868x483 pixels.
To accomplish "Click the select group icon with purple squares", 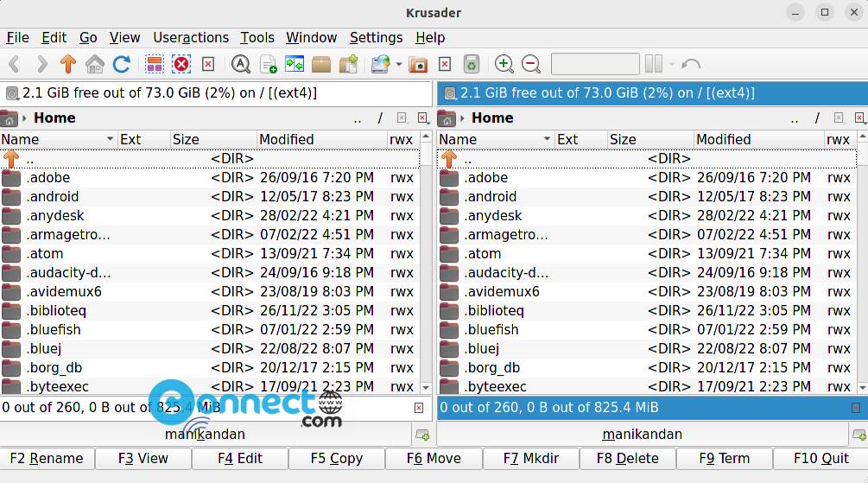I will click(x=155, y=64).
